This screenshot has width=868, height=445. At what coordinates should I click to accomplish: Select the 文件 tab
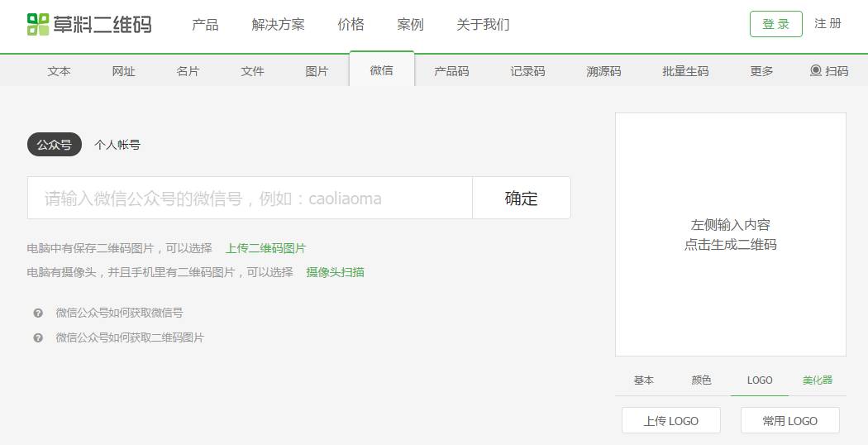[x=252, y=71]
